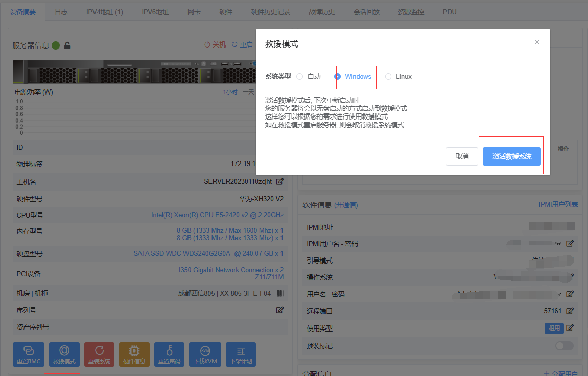Viewport: 588px width, 376px height.
Task: Click the 重置BMC icon button
Action: 28,355
